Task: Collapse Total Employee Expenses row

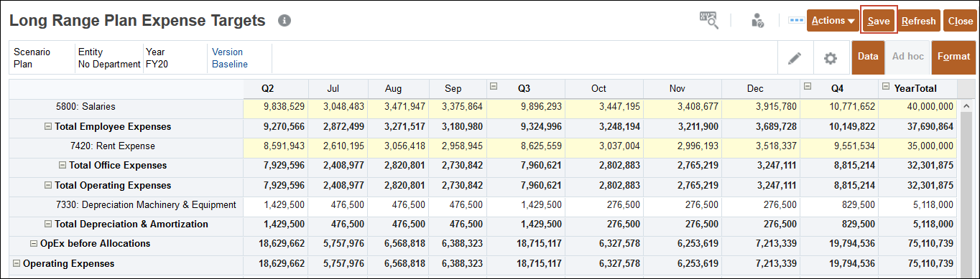Action: point(48,127)
